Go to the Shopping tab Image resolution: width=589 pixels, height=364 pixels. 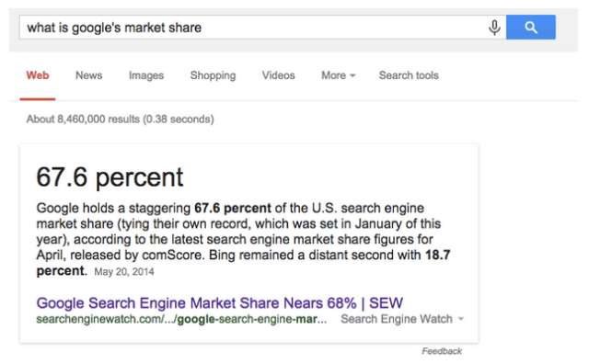213,75
